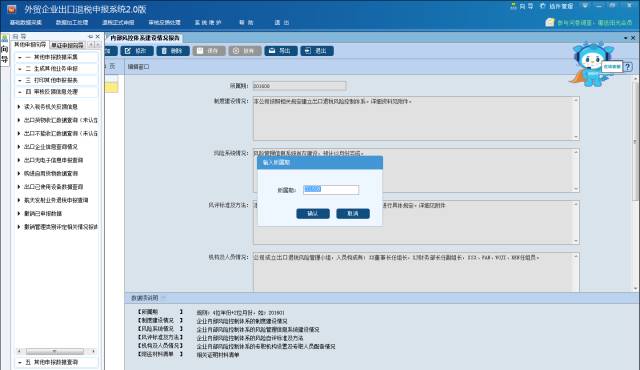Screen dimensions: 640x370
Task: Click scroll-down arrow of 制度建设情况 box
Action: [x=576, y=137]
